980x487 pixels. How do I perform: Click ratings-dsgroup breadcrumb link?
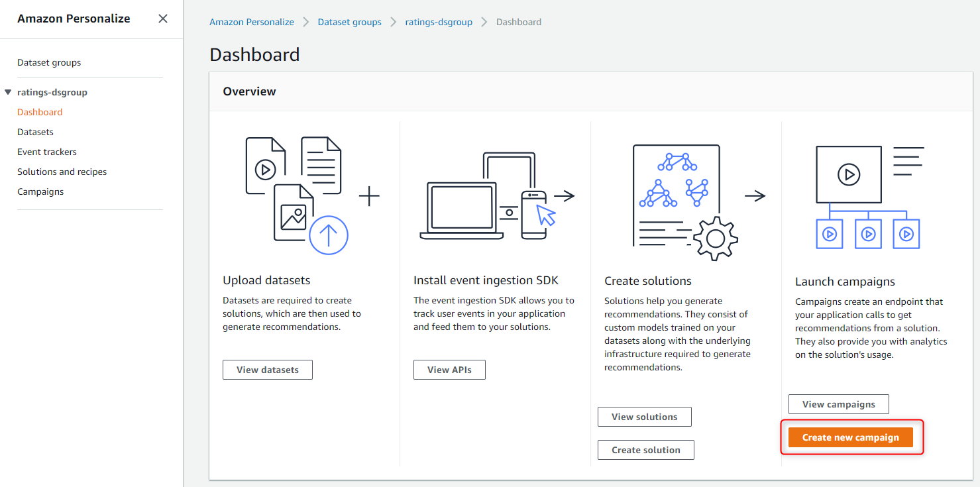coord(439,22)
